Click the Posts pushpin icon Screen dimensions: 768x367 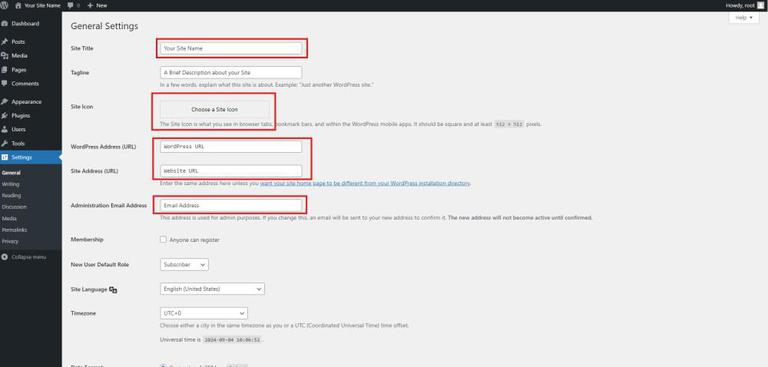[x=5, y=42]
